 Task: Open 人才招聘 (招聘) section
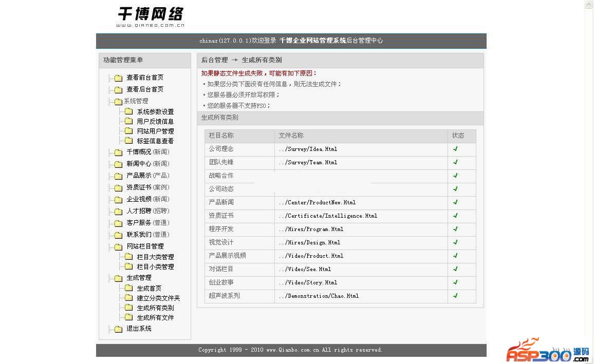pos(148,211)
